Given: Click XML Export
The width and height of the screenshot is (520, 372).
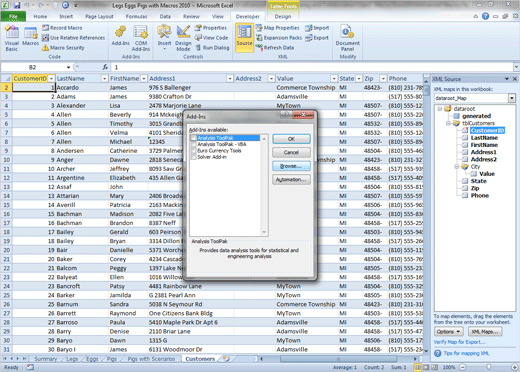Looking at the screenshot, I should click(317, 38).
